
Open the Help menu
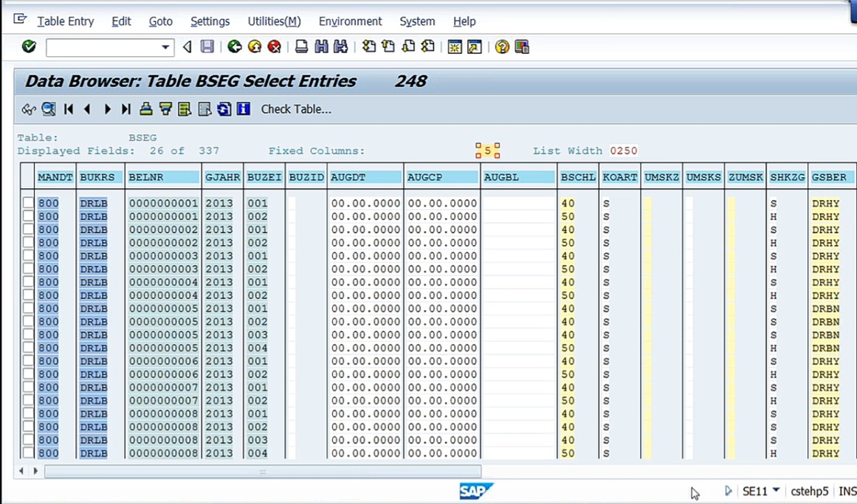pos(464,21)
